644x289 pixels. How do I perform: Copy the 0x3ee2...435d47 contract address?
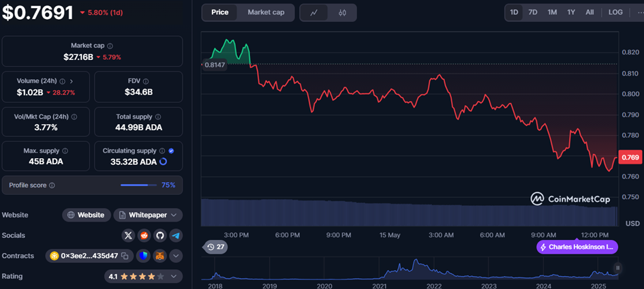pos(125,256)
